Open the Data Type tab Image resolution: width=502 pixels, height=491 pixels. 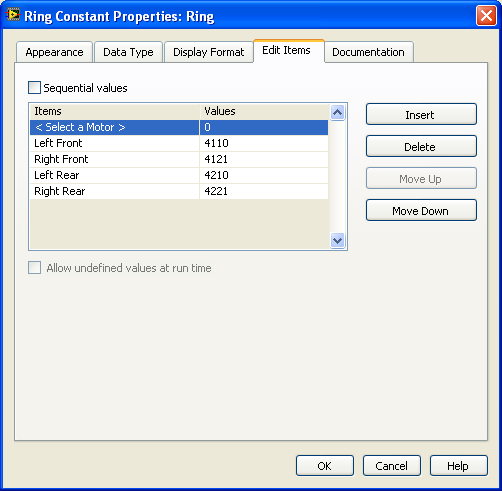[128, 52]
